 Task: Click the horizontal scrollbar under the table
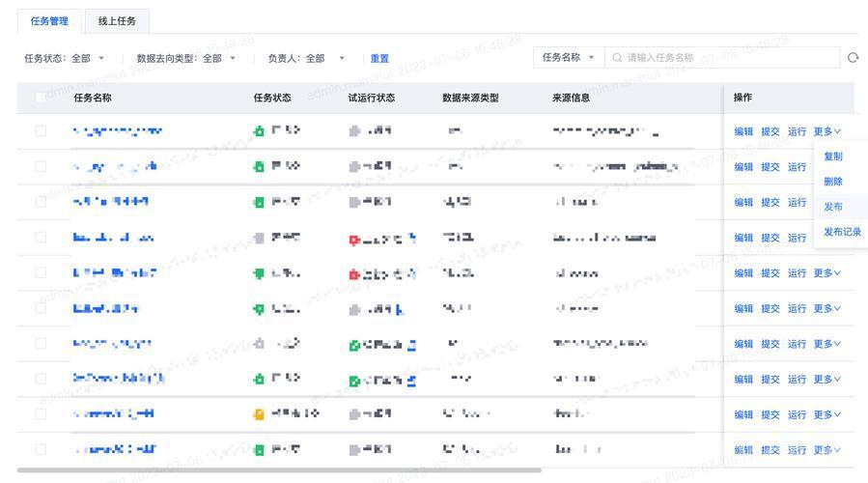pyautogui.click(x=279, y=470)
